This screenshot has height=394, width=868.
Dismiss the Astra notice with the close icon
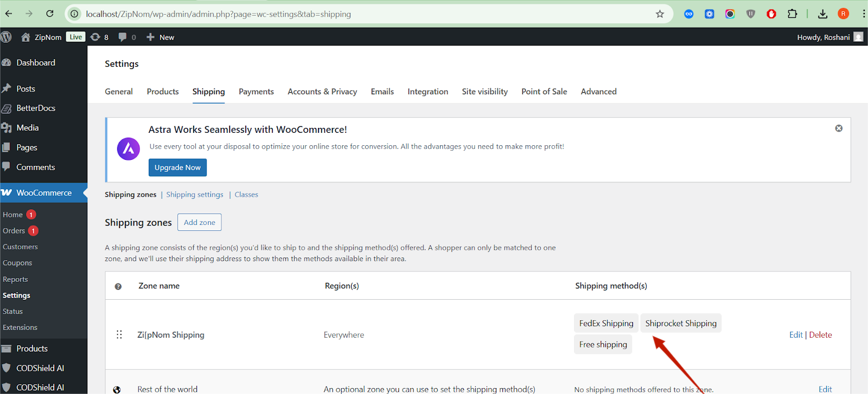pyautogui.click(x=839, y=128)
